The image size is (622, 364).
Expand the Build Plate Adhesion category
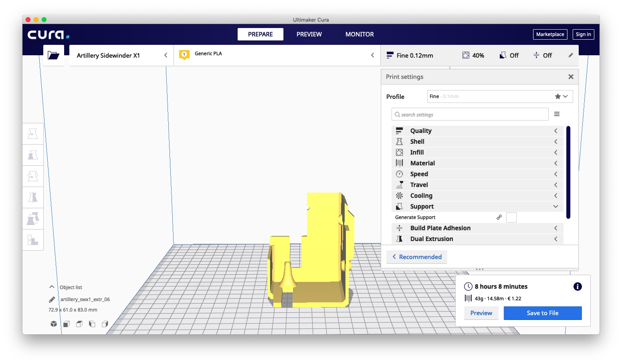point(477,228)
